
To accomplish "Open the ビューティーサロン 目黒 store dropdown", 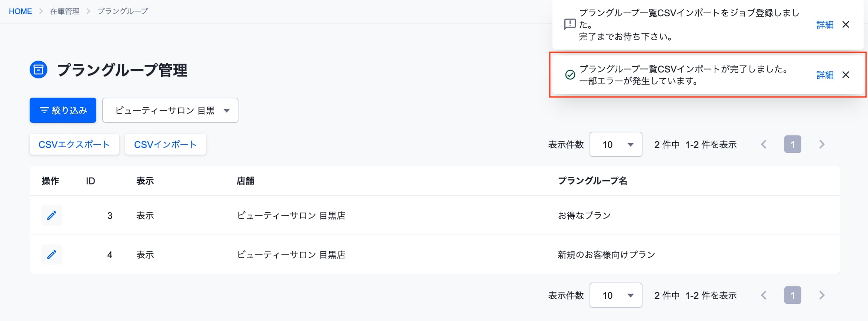I will 170,110.
